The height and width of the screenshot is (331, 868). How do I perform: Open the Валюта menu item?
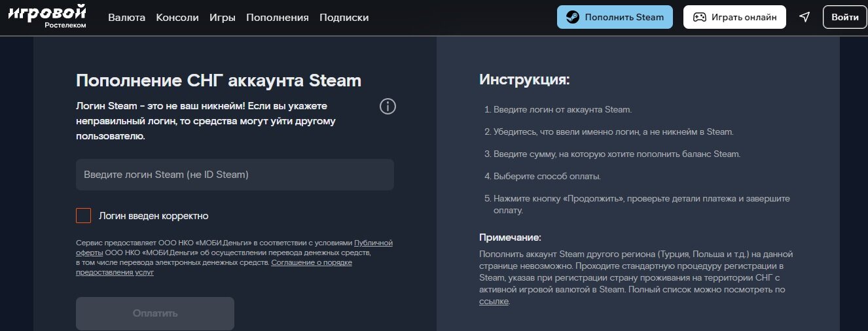[127, 18]
